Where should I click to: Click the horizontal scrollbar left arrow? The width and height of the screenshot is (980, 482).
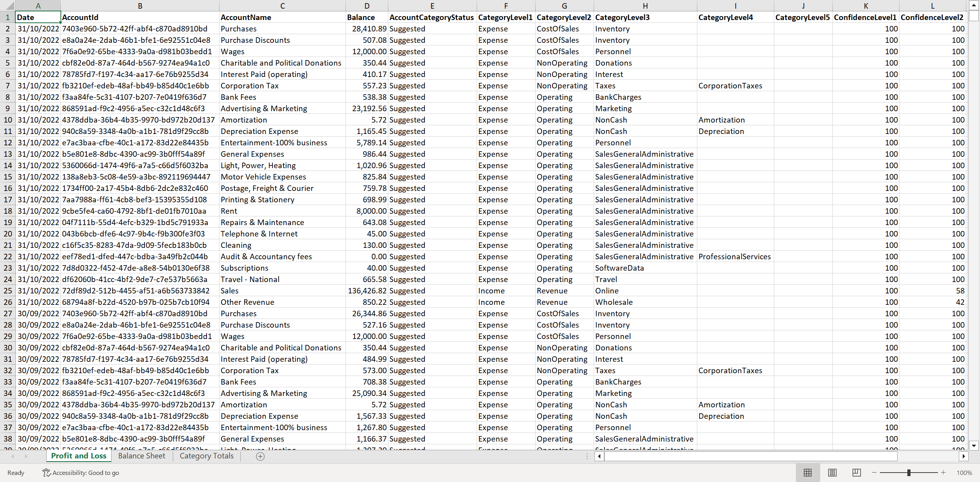click(x=599, y=456)
